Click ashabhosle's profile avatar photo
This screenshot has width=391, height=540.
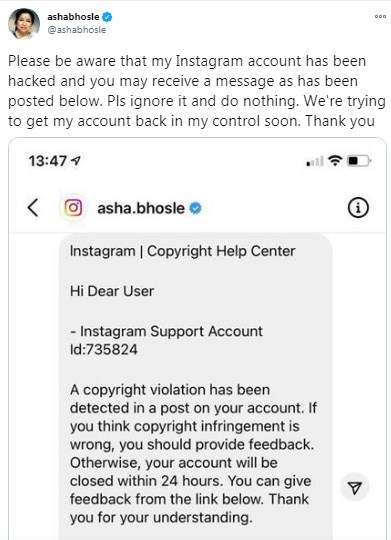24,23
